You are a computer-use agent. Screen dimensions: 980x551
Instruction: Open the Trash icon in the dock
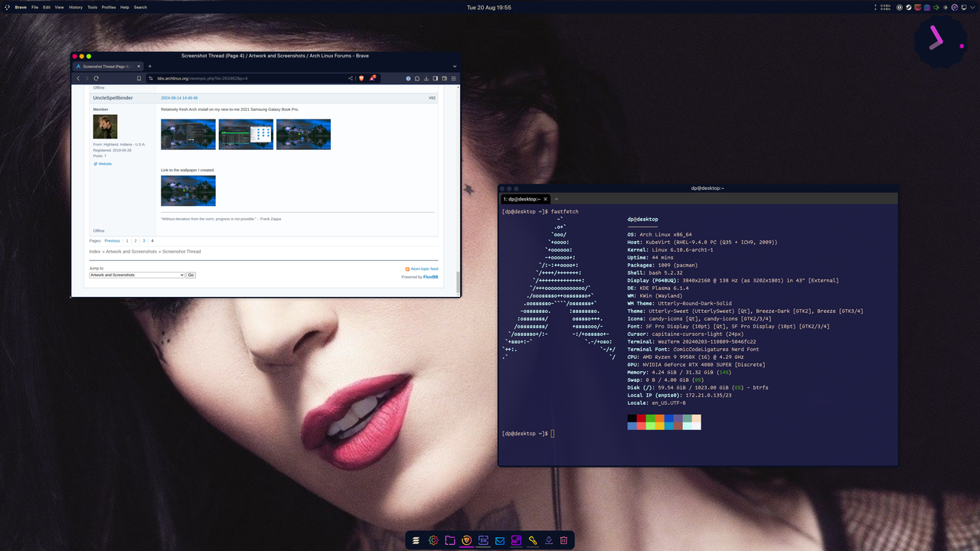tap(564, 540)
